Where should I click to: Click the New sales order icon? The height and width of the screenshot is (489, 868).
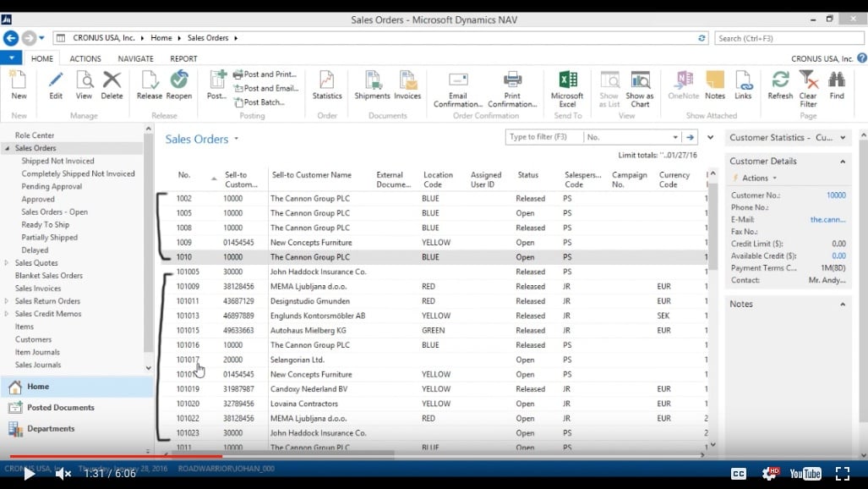click(19, 81)
